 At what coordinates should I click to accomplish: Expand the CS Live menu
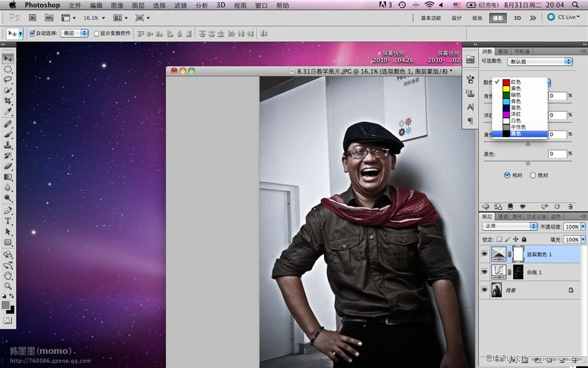[x=564, y=17]
